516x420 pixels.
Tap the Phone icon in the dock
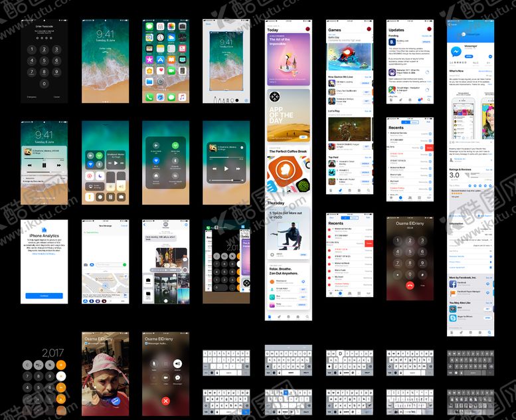pos(149,97)
